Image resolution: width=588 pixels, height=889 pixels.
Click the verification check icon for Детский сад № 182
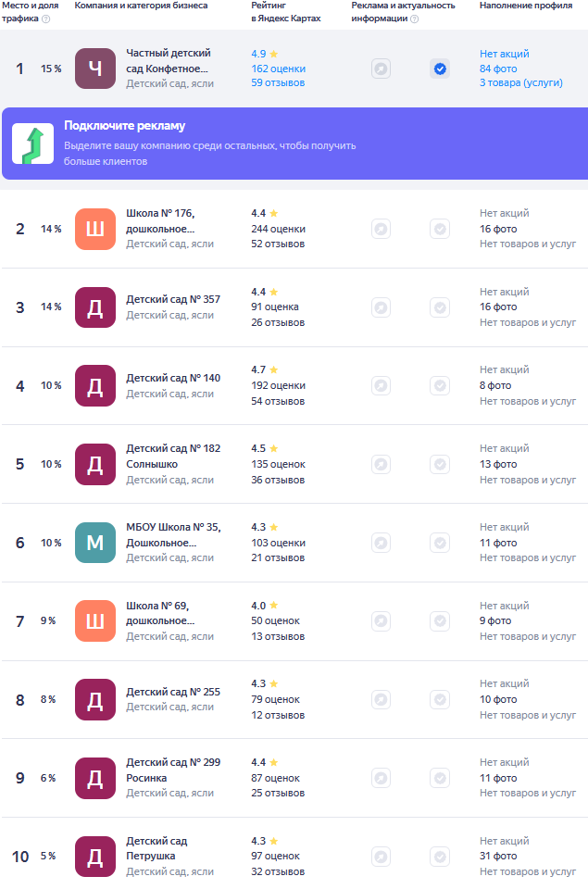(440, 464)
